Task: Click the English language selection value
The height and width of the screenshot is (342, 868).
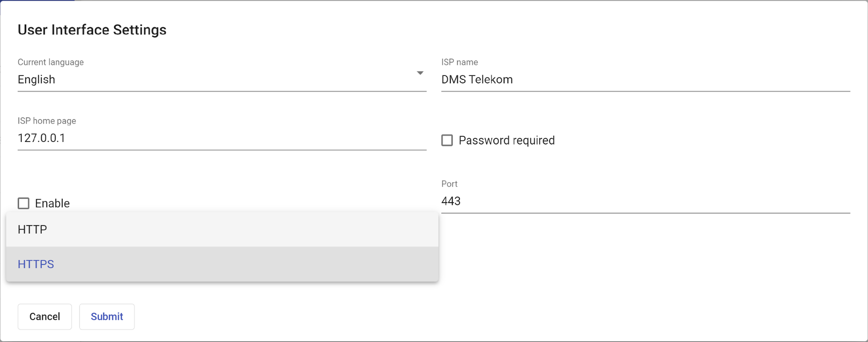Action: point(36,79)
